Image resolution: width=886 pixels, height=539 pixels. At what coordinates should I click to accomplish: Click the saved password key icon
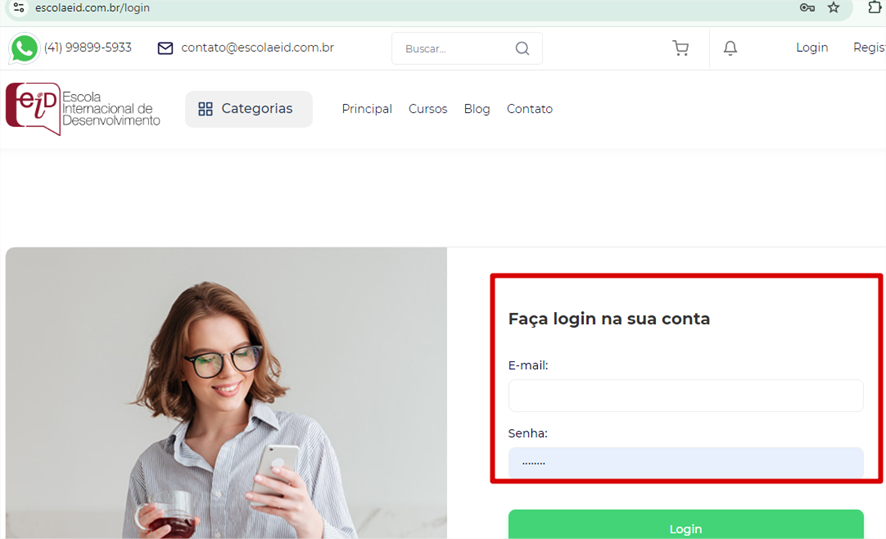(807, 7)
